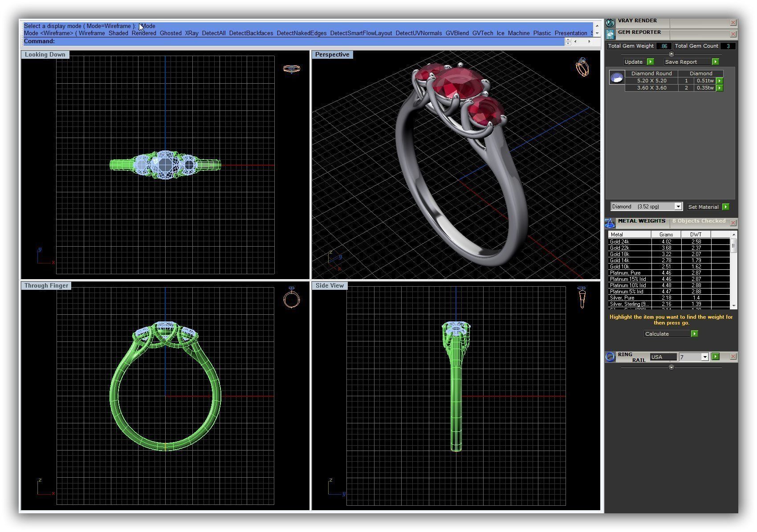This screenshot has height=532, width=757.
Task: Click the green arrow on the 0.35tw row
Action: click(719, 88)
